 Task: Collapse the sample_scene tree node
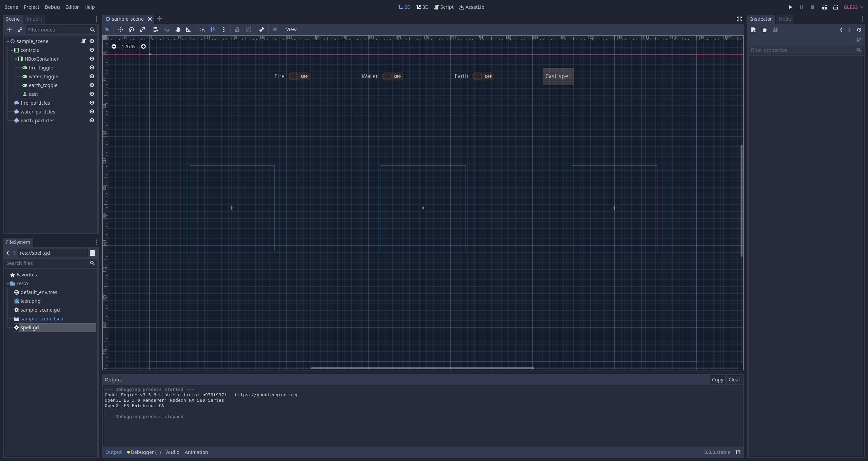pyautogui.click(x=8, y=41)
